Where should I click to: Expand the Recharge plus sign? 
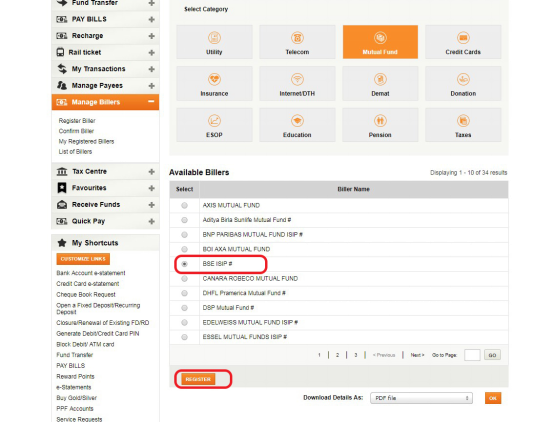pos(152,36)
